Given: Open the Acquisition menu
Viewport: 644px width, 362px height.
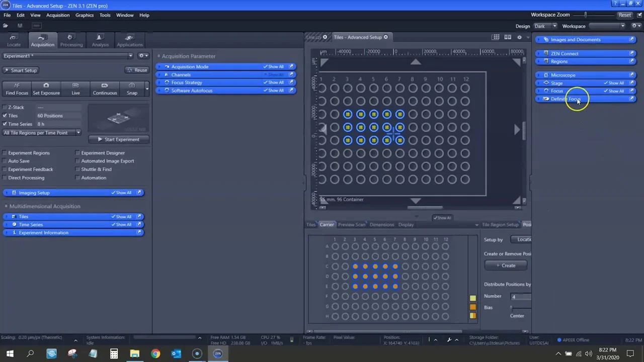Looking at the screenshot, I should [x=58, y=15].
